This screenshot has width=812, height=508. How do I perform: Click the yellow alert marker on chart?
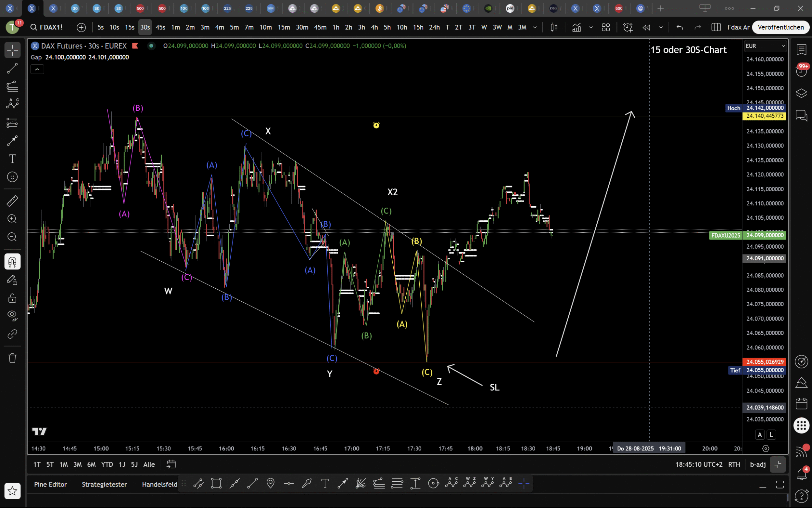pyautogui.click(x=376, y=125)
